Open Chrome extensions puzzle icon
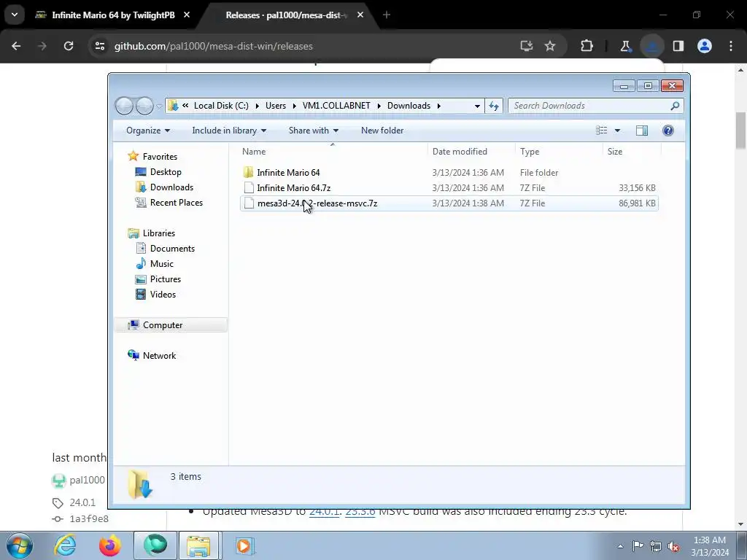 click(587, 46)
